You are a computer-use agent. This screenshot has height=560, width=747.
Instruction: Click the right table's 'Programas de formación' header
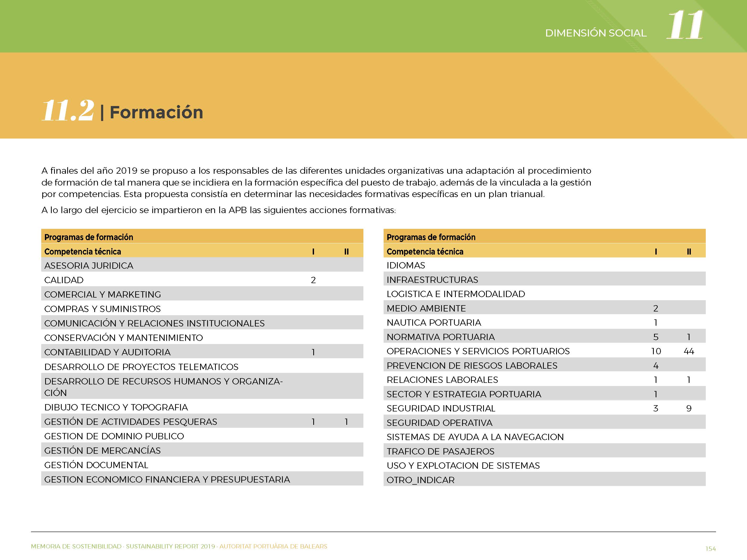click(431, 237)
